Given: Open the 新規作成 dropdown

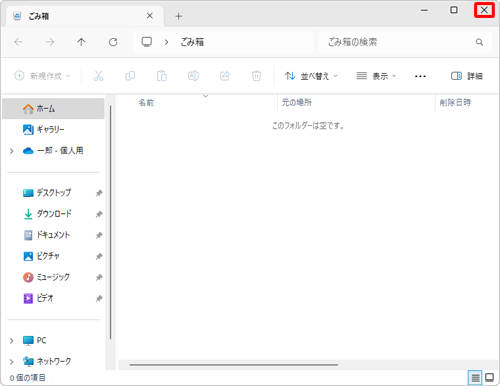Looking at the screenshot, I should [x=42, y=76].
